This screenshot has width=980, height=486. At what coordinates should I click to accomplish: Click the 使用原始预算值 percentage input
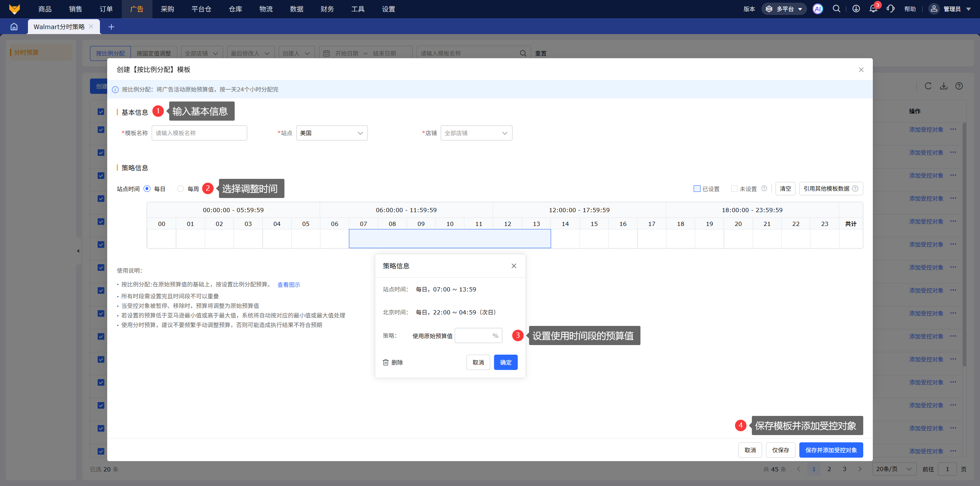click(x=474, y=335)
